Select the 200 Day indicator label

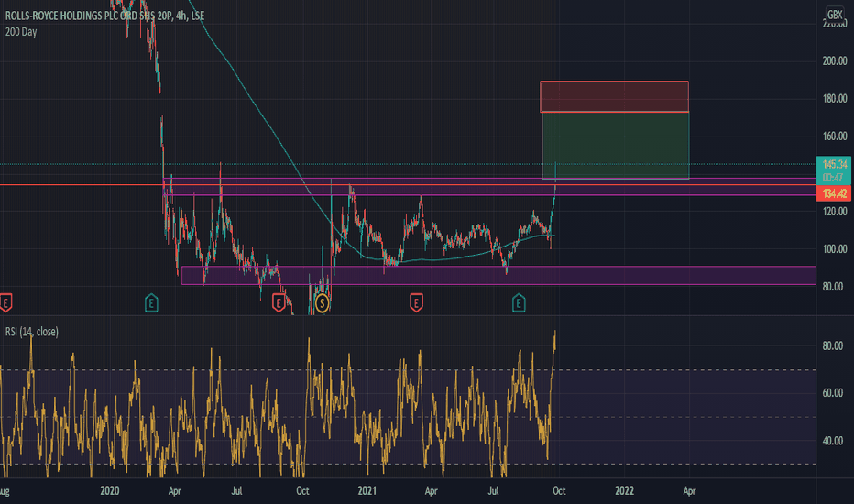pos(21,32)
